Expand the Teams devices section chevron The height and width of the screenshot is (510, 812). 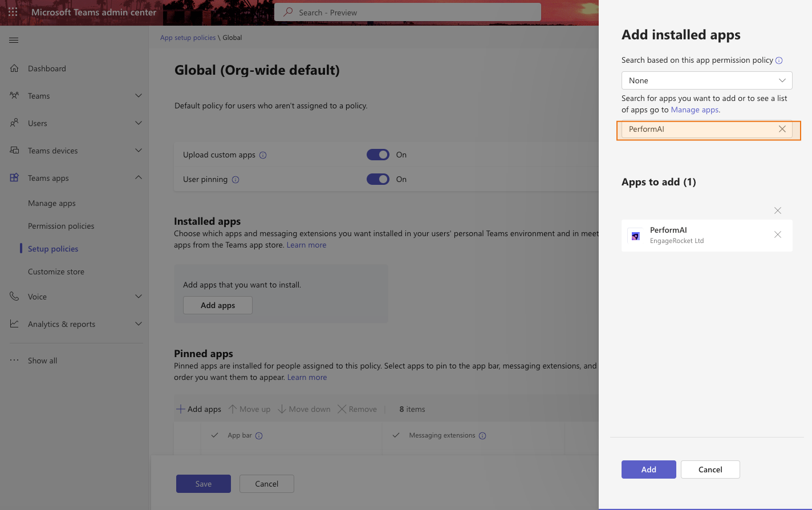139,151
